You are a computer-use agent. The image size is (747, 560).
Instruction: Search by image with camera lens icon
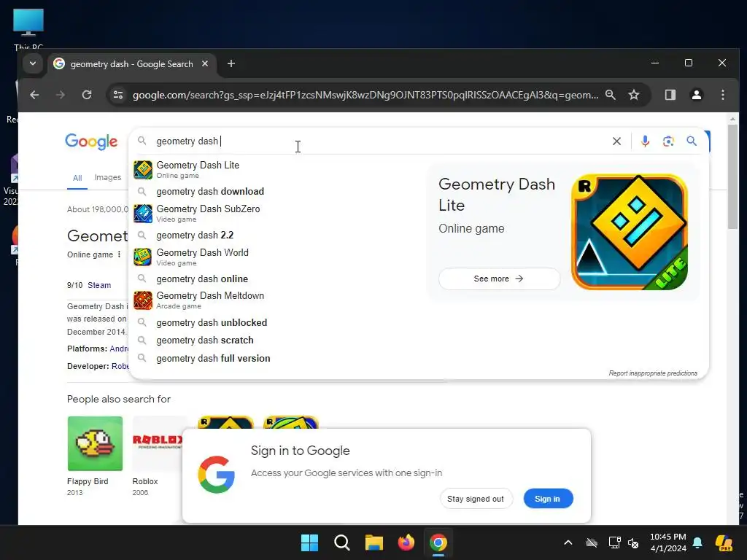668,141
